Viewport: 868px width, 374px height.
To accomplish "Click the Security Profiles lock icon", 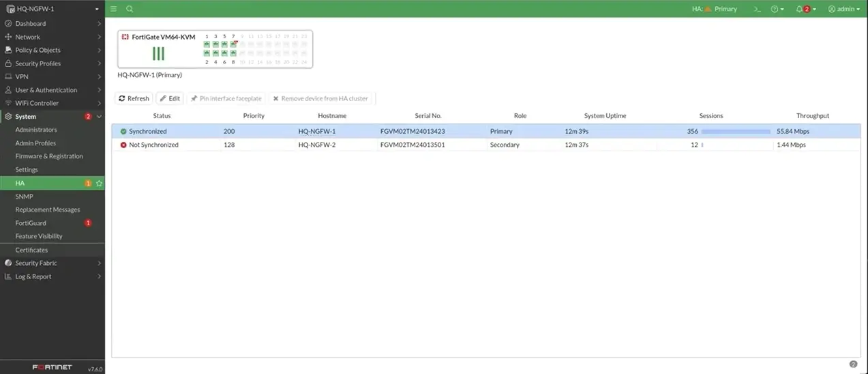I will [8, 63].
